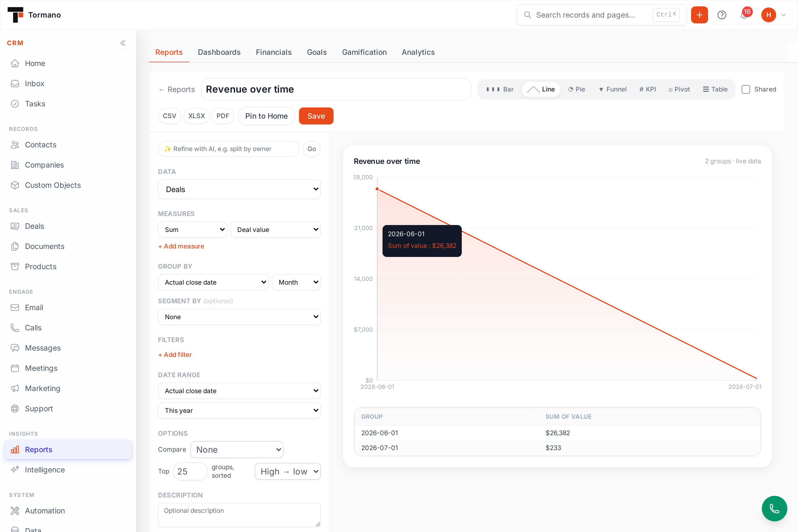The height and width of the screenshot is (532, 798).
Task: Open Group By Actual close date dropdown
Action: [213, 282]
